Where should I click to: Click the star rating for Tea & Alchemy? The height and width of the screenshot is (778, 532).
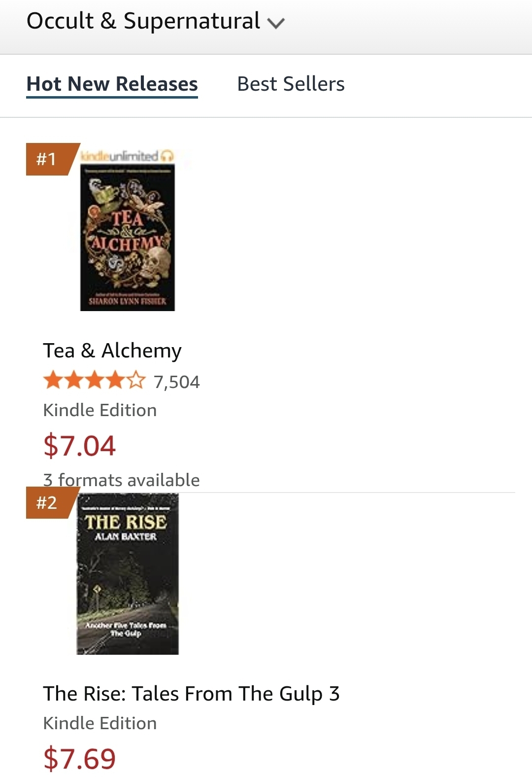pos(95,381)
